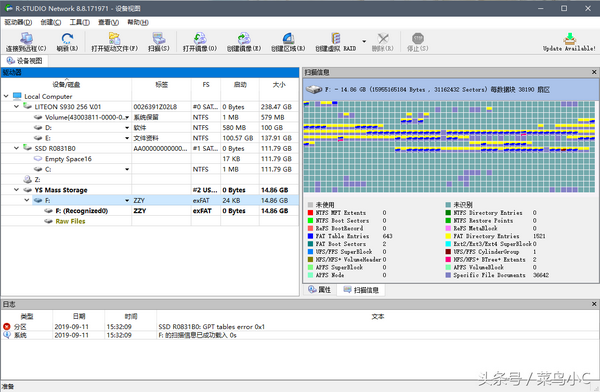Open the dropdown arrow on D: row
This screenshot has width=600, height=392.
[x=127, y=127]
